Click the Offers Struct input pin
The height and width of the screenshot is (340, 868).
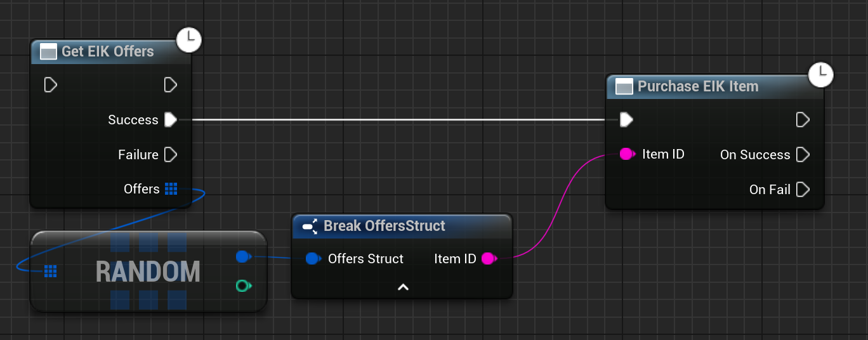[x=313, y=259]
